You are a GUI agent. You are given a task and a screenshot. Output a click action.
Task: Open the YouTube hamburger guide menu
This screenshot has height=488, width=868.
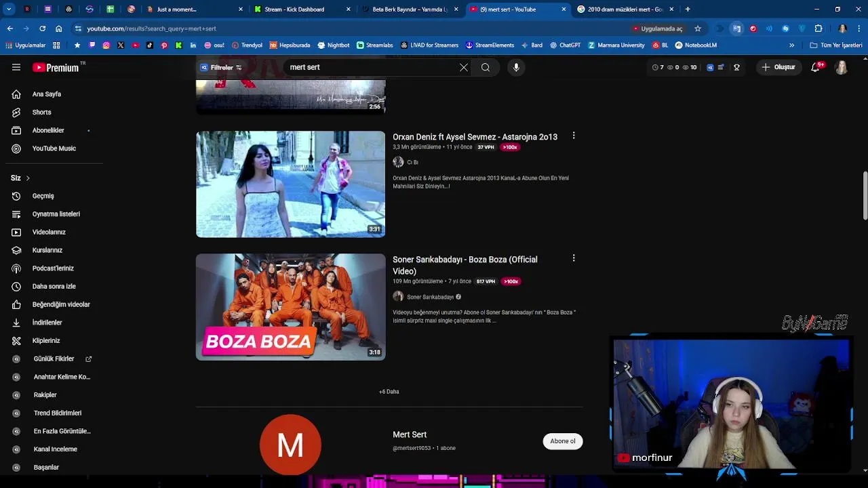coord(16,67)
